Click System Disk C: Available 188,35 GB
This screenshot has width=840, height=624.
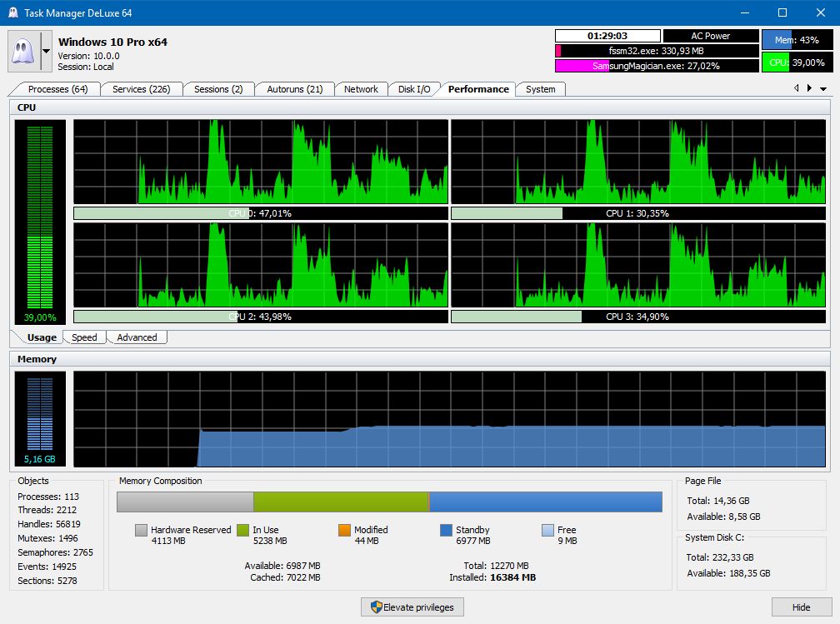tap(728, 573)
